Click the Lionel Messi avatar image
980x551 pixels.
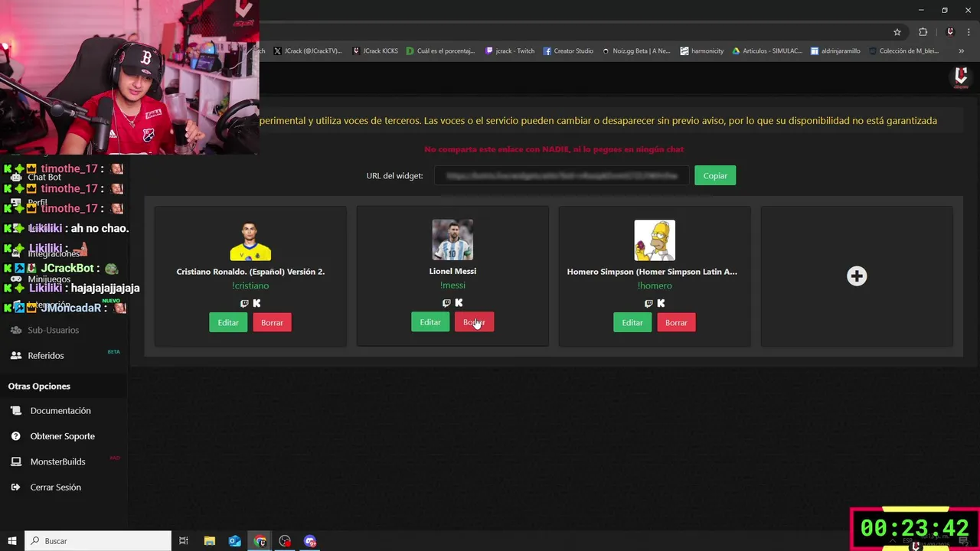pos(452,240)
